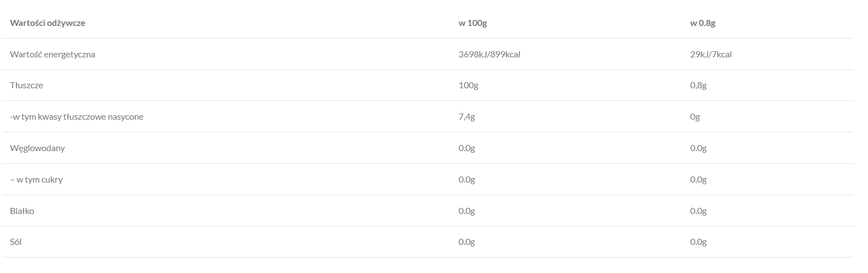Select the "Sól" row label
Image resolution: width=868 pixels, height=273 pixels.
coord(16,242)
